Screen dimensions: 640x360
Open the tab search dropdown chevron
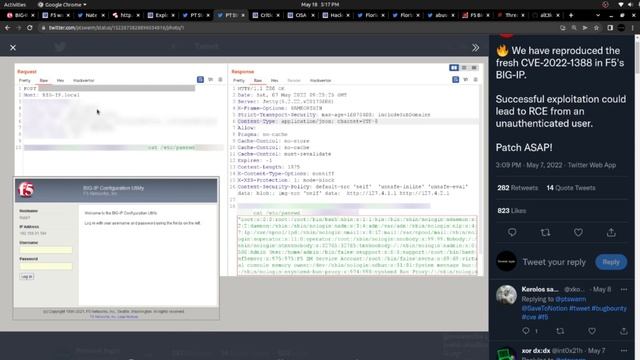598,15
